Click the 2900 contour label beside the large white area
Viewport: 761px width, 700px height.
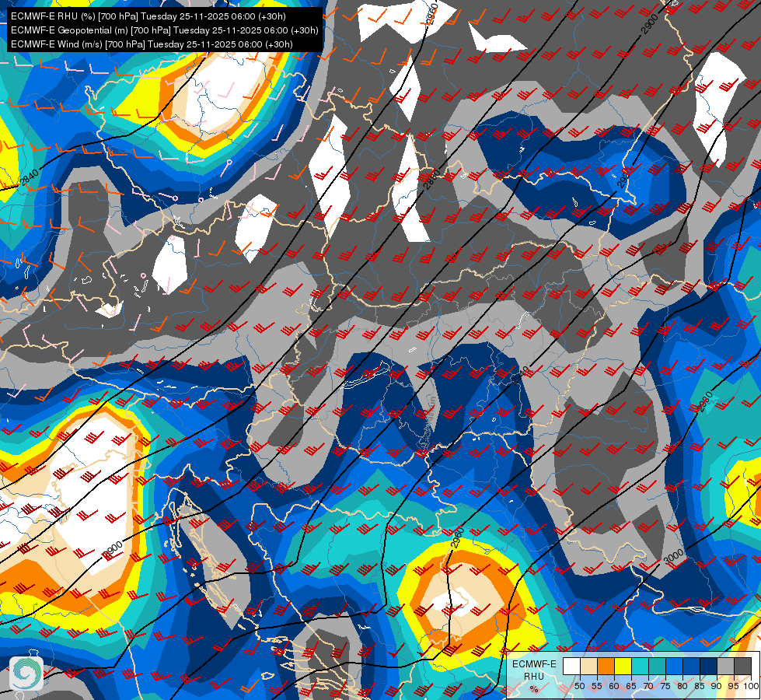[x=113, y=551]
